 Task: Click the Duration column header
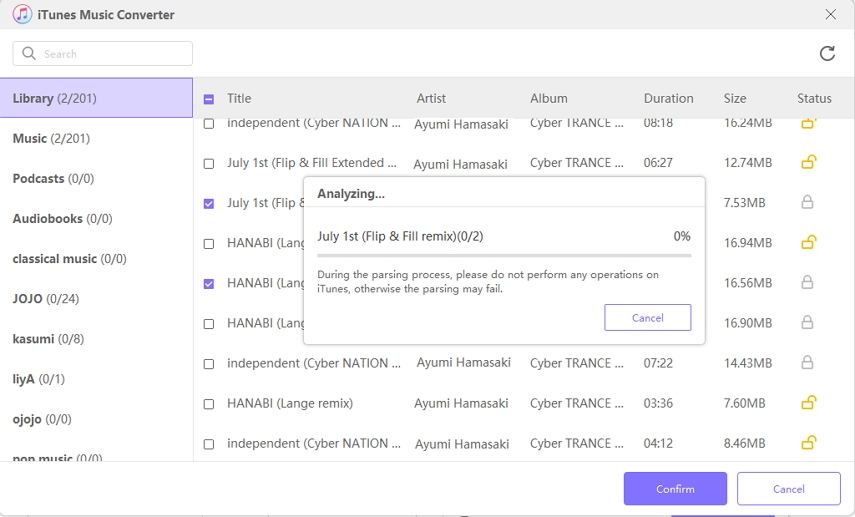[x=669, y=98]
